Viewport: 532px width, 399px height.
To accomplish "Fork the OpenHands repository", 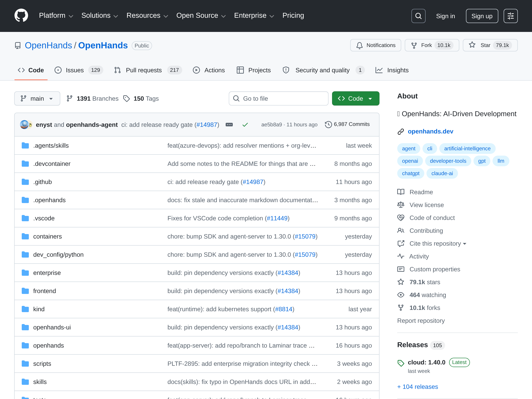I will coord(432,45).
